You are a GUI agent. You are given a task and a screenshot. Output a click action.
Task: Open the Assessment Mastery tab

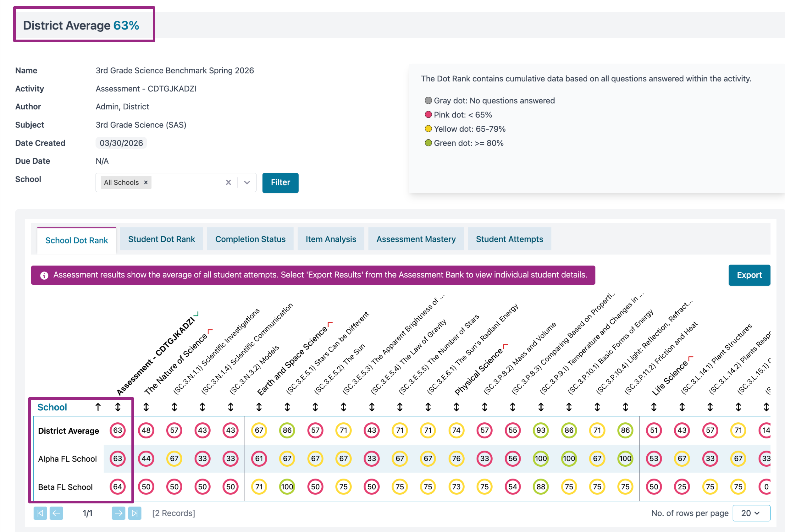[x=416, y=239]
